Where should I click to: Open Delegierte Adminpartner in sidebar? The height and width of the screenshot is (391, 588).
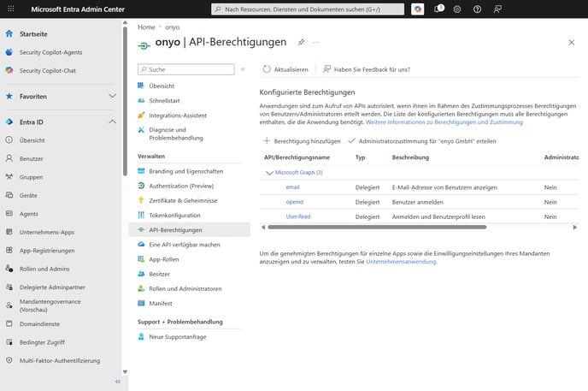pyautogui.click(x=52, y=287)
